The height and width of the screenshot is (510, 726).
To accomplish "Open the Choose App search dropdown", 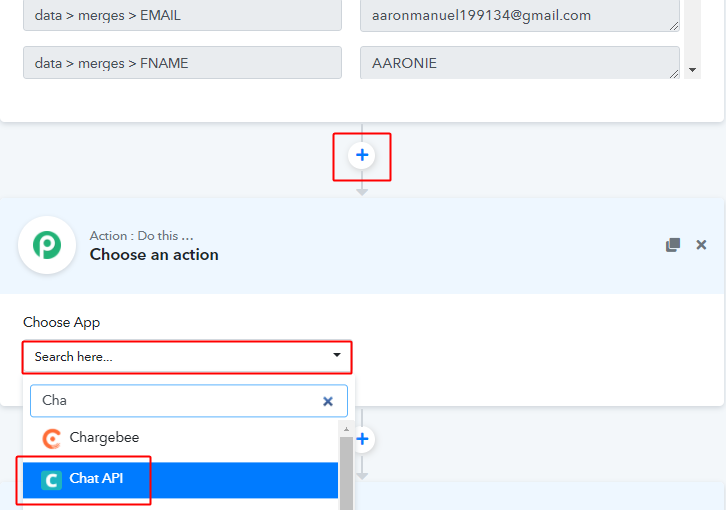I will pos(187,357).
